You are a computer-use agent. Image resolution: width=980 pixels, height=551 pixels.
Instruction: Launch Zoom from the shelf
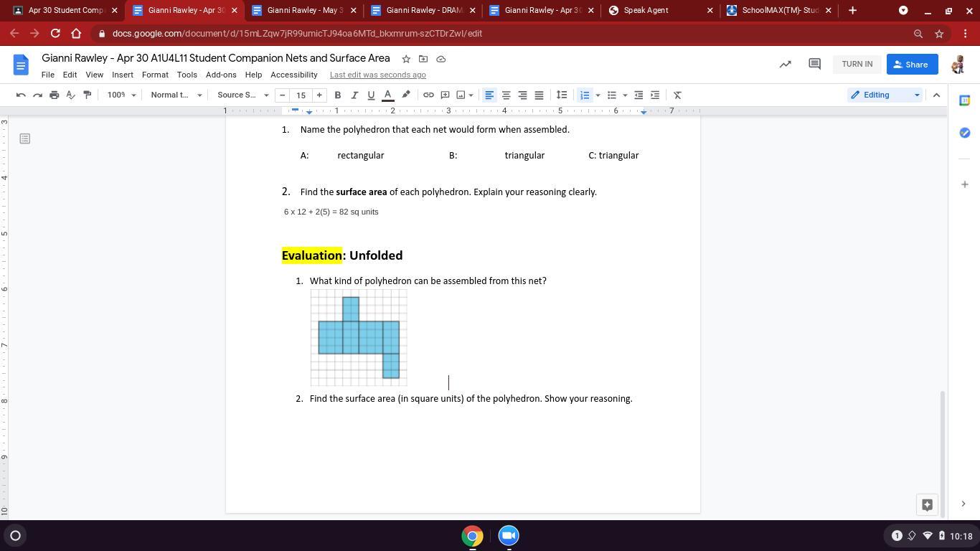point(509,536)
